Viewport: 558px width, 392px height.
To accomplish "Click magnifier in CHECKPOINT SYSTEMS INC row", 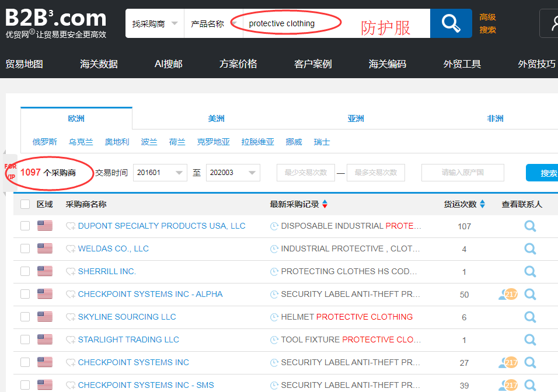I will 530,362.
